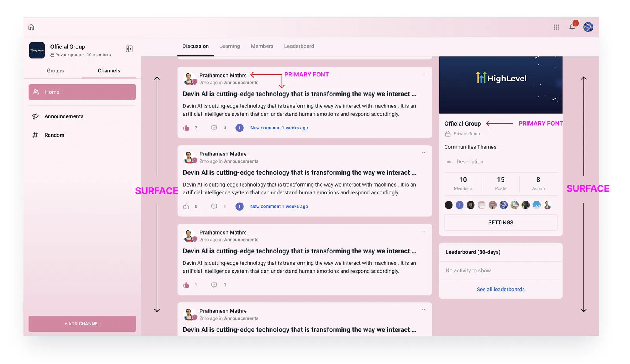
Task: Click the first black member avatar
Action: pos(448,205)
